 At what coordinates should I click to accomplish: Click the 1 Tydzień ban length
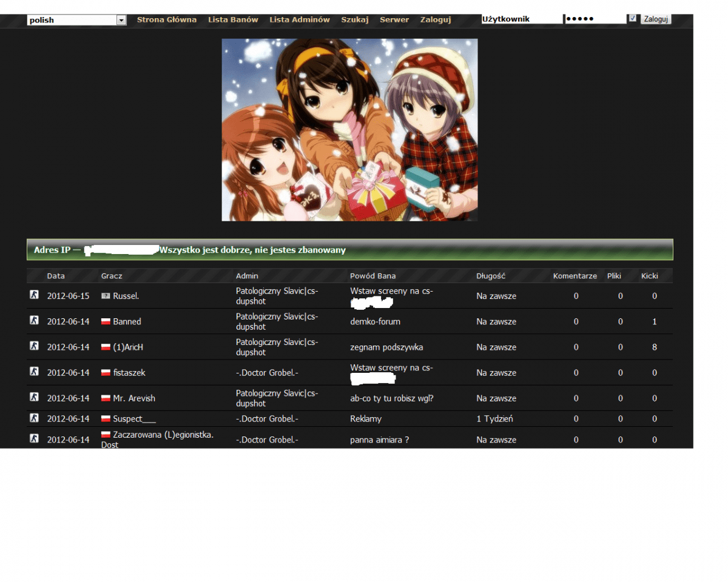[495, 419]
